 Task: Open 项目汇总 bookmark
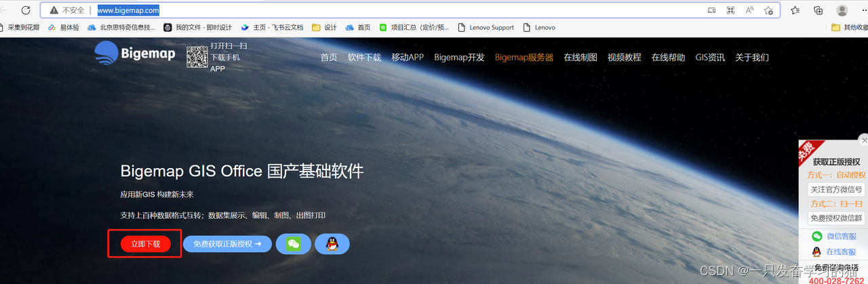click(x=414, y=28)
